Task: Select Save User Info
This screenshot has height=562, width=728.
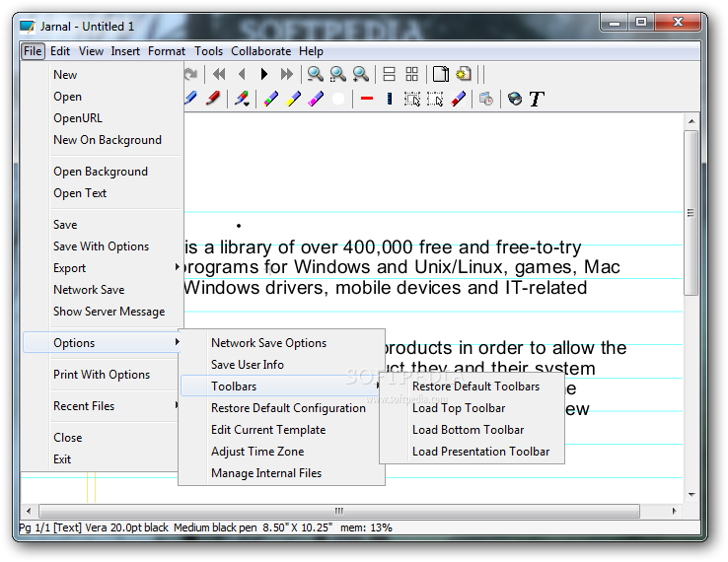Action: point(281,365)
